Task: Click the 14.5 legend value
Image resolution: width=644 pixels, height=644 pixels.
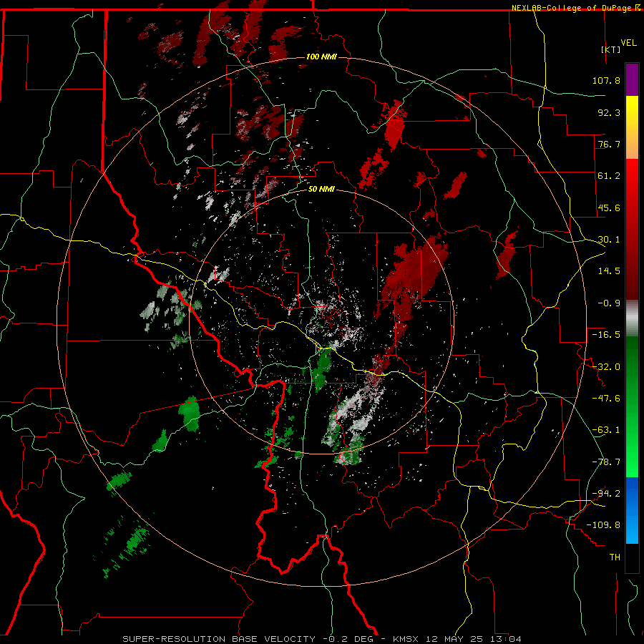Action: [609, 271]
